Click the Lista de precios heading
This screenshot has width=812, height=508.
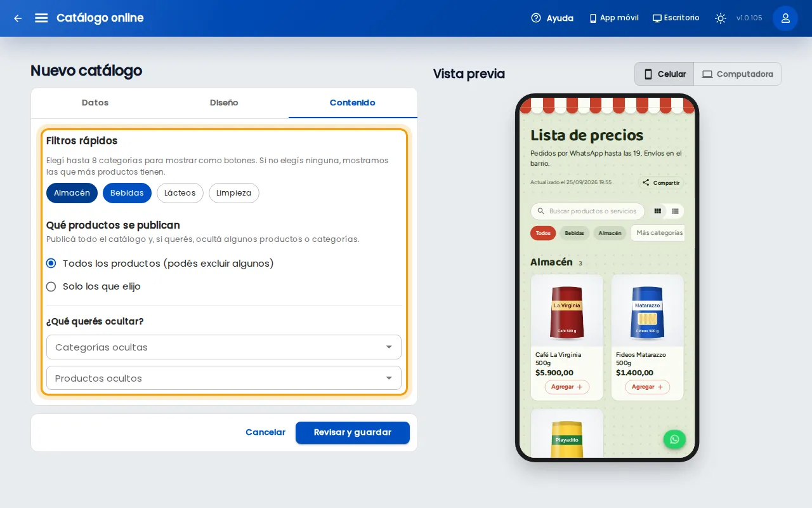587,135
